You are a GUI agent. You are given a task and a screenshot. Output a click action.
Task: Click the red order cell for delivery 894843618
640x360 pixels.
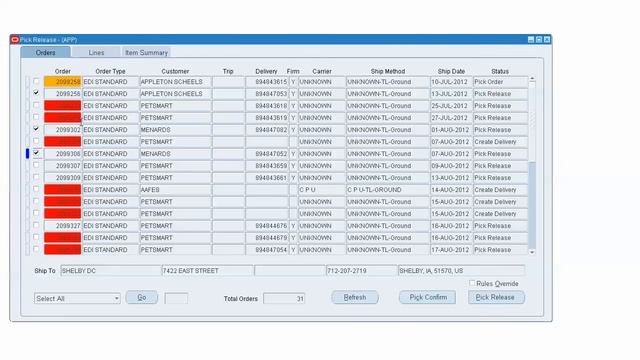(x=62, y=106)
